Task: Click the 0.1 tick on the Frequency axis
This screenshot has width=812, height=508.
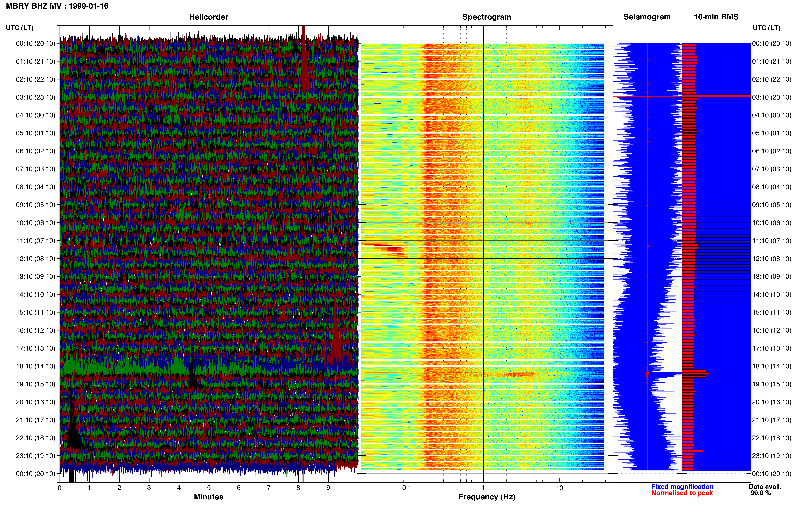Action: click(x=407, y=488)
